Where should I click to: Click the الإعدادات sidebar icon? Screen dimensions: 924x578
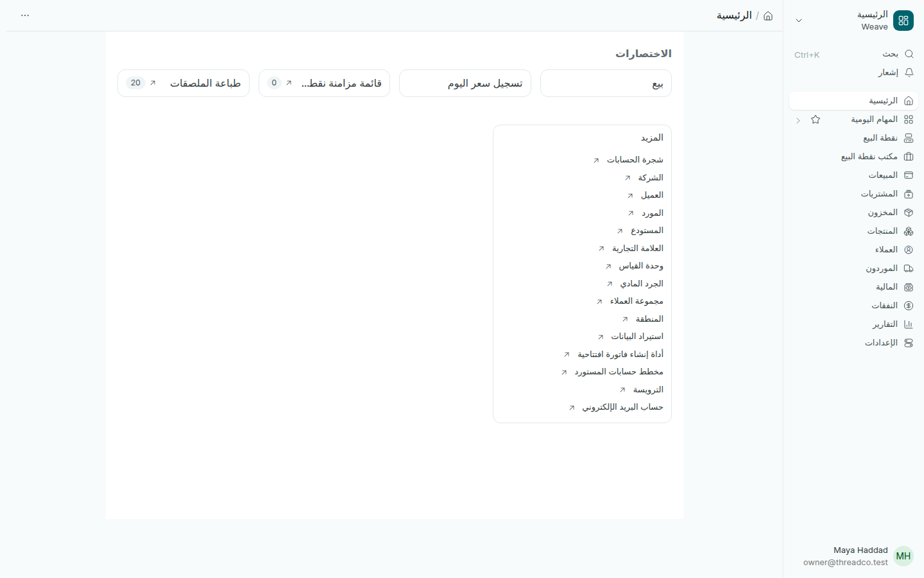909,343
